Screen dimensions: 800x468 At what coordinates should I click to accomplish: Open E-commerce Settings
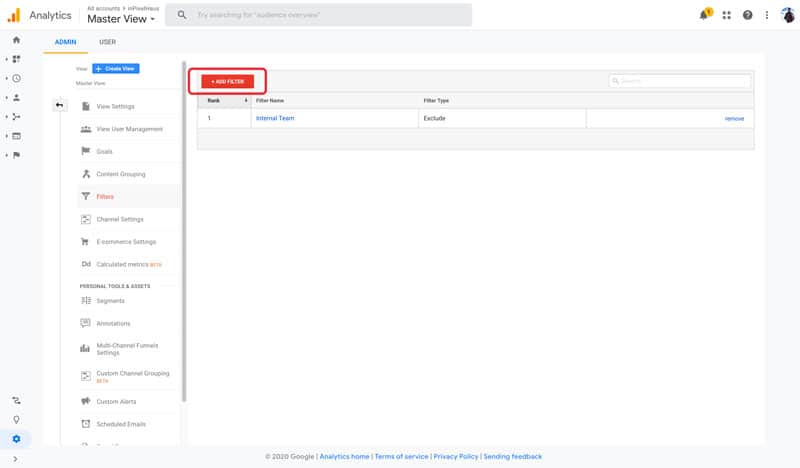pyautogui.click(x=126, y=242)
